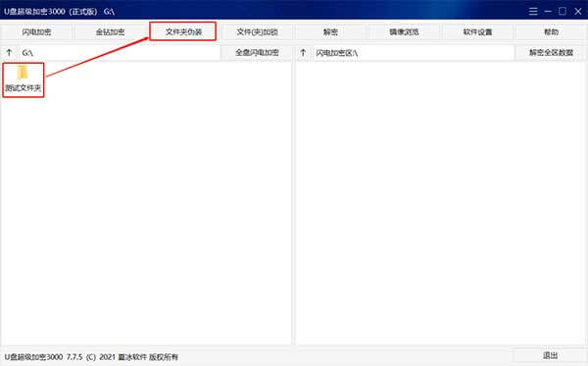Go up one level in 闪电加密区 pane
This screenshot has height=366, width=588.
pos(303,53)
